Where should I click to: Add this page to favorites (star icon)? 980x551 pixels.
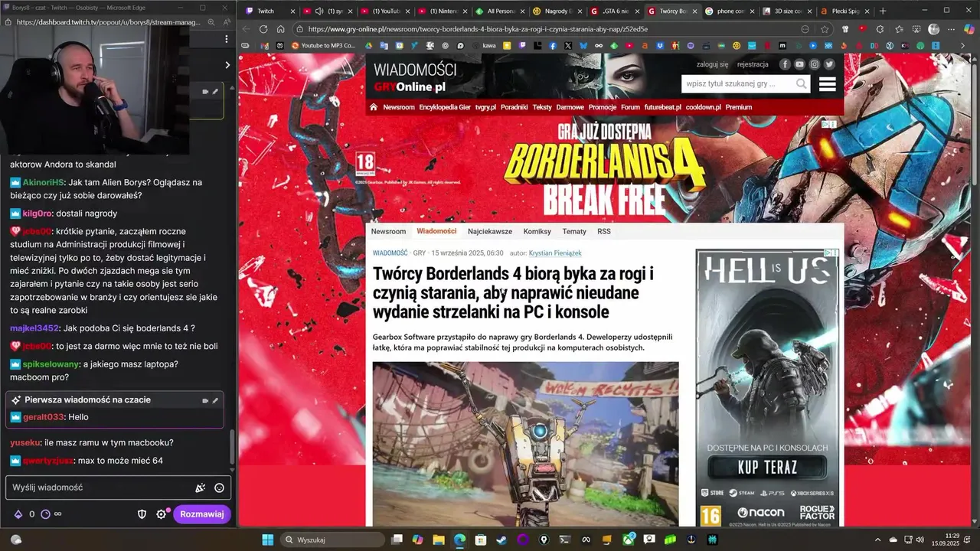[825, 29]
